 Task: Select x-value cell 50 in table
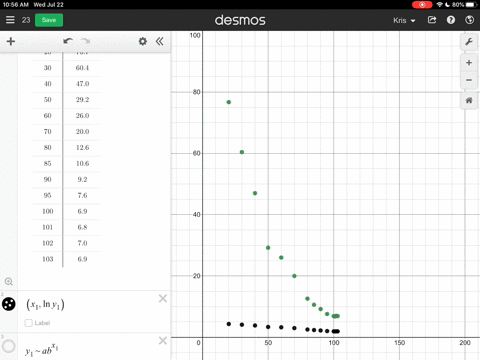click(x=47, y=100)
